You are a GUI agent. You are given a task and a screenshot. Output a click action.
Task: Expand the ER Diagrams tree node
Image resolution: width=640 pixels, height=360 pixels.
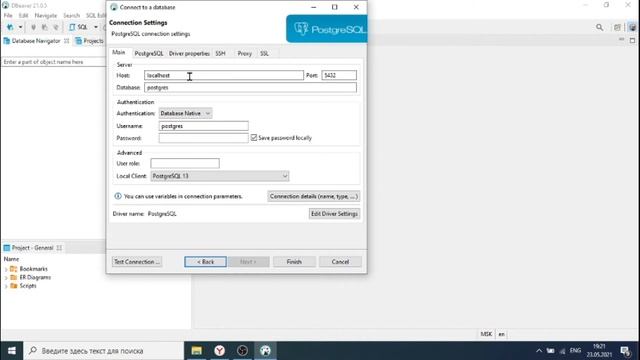(6, 278)
